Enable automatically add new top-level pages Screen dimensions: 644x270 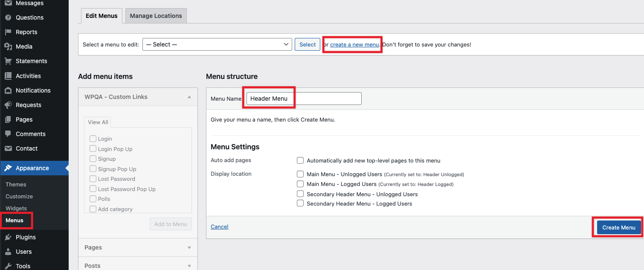(x=300, y=160)
